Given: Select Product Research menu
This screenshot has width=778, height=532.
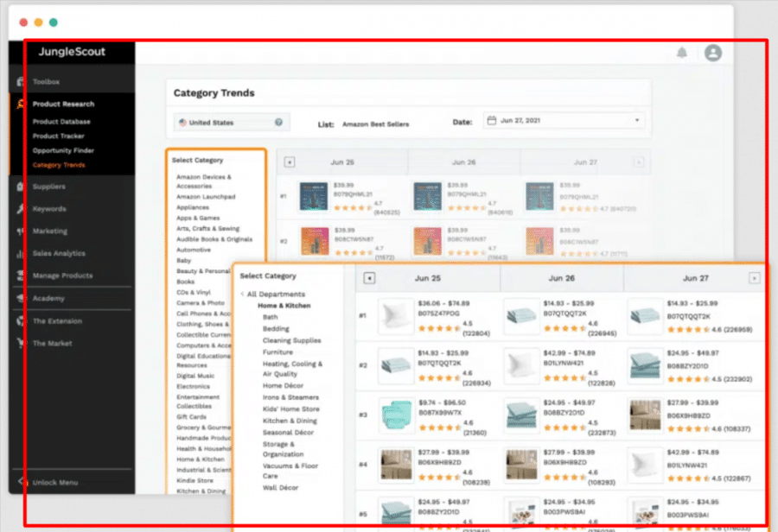Looking at the screenshot, I should (63, 104).
